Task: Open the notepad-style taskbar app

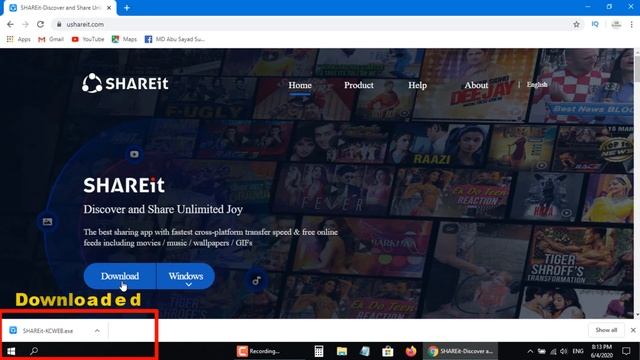Action: pyautogui.click(x=365, y=351)
